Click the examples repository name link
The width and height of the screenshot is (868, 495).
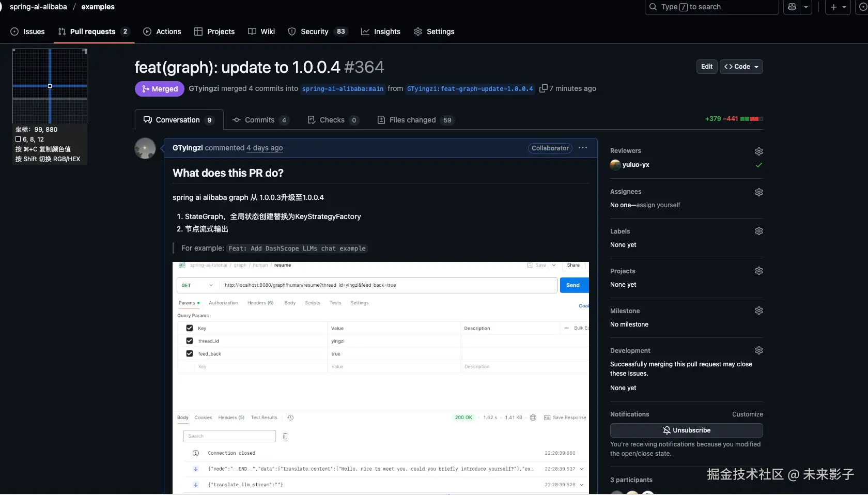click(98, 7)
